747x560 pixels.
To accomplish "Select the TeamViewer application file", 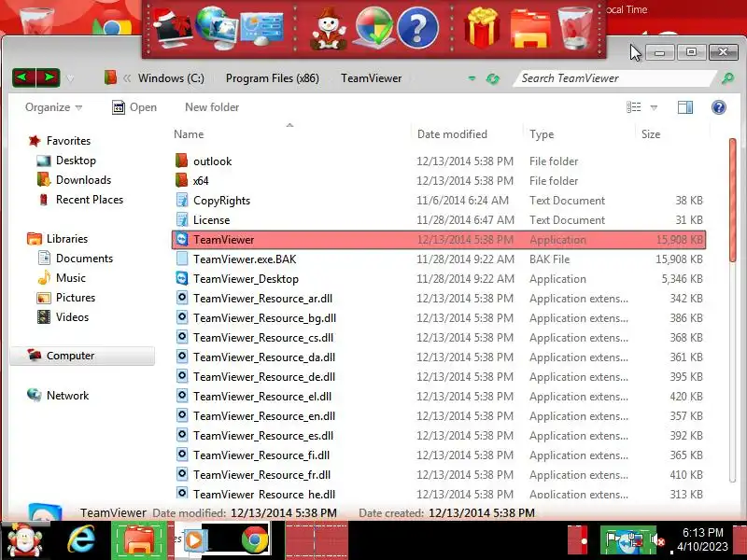I will 438,240.
